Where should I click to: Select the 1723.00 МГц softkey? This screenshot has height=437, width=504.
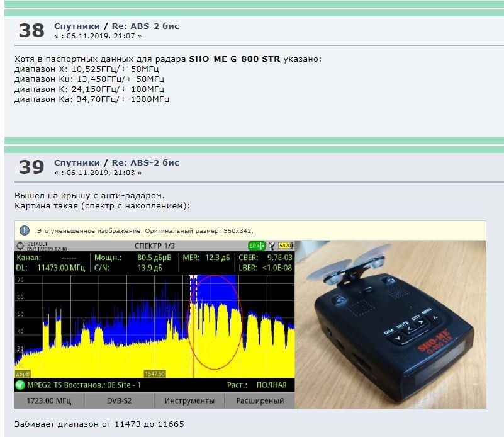coord(49,400)
